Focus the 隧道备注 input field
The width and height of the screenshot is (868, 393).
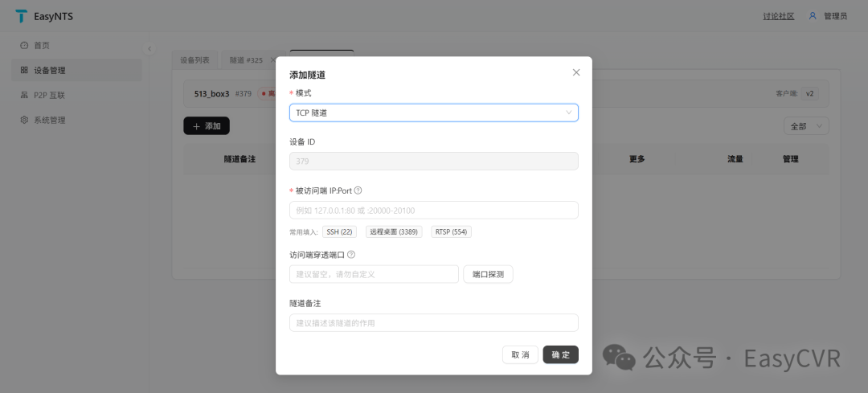pos(433,323)
